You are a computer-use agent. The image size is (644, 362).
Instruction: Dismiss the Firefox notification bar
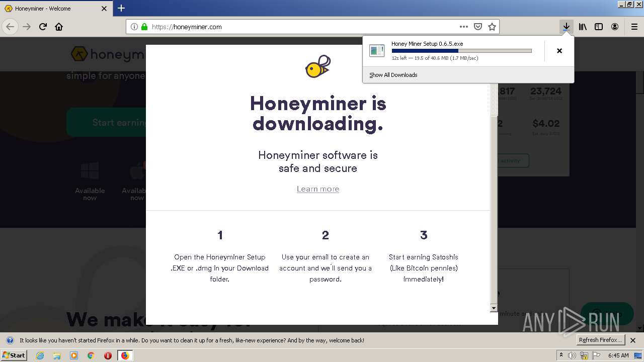(633, 340)
